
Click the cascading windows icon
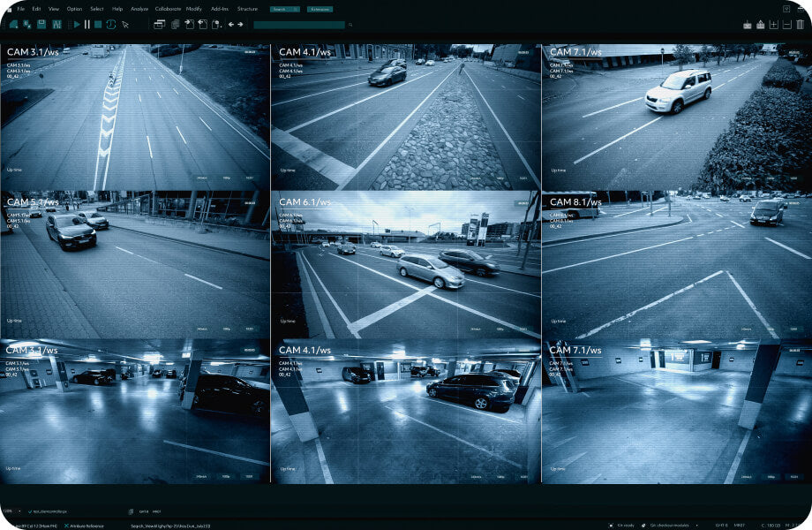coord(159,25)
